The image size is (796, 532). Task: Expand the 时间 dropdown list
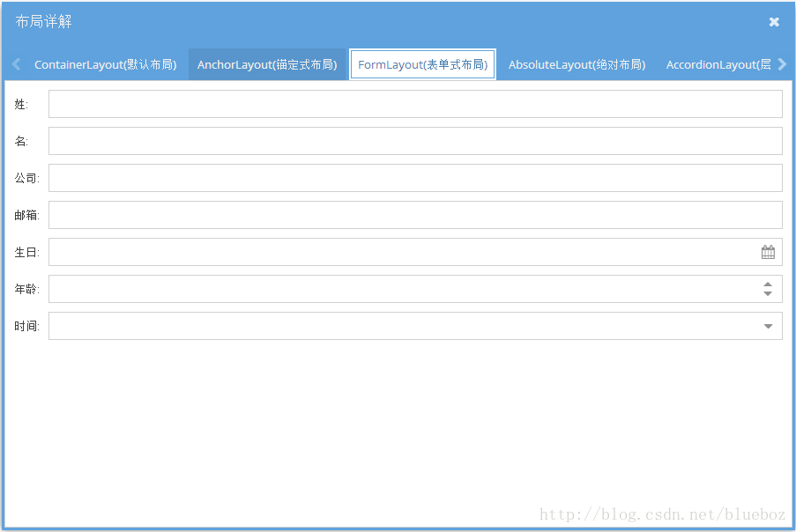[768, 326]
